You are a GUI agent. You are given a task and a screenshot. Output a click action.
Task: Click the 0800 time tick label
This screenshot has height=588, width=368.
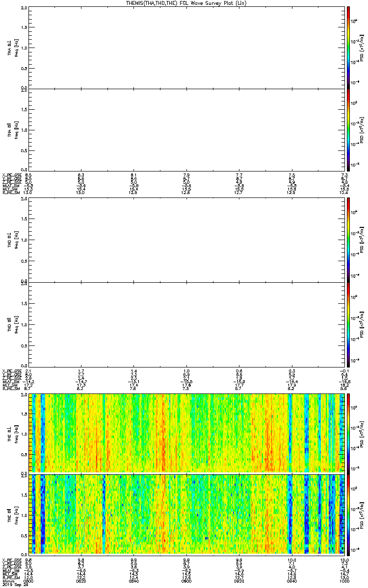point(28,582)
